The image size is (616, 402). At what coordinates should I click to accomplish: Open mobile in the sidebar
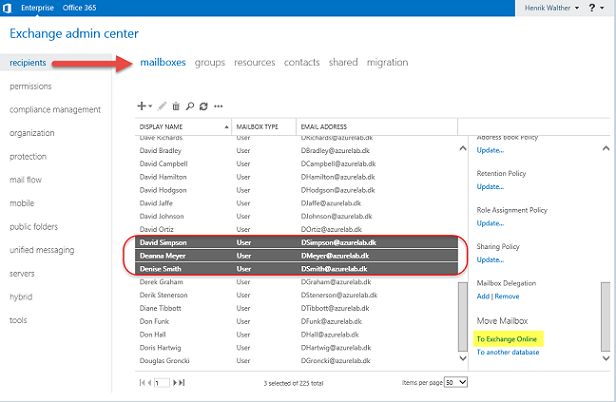pyautogui.click(x=22, y=203)
